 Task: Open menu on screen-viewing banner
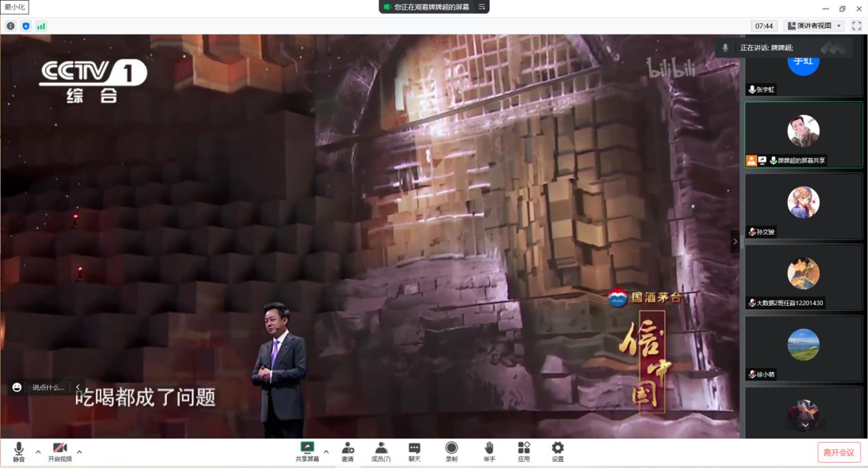(x=481, y=7)
